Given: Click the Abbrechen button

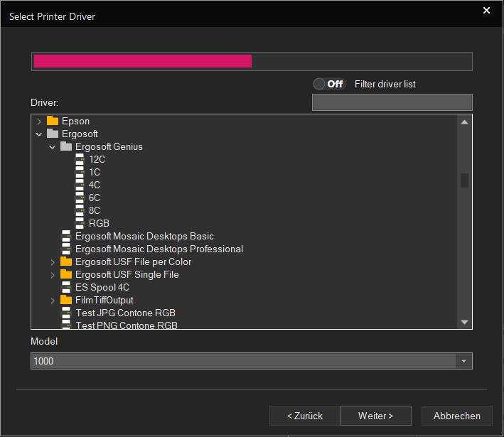Looking at the screenshot, I should [457, 416].
